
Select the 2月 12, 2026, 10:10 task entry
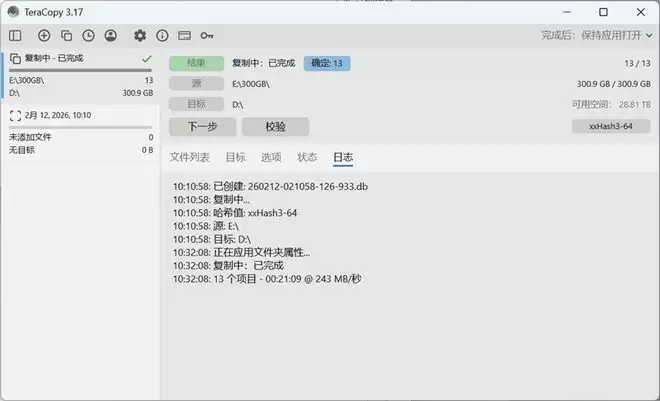tap(80, 133)
